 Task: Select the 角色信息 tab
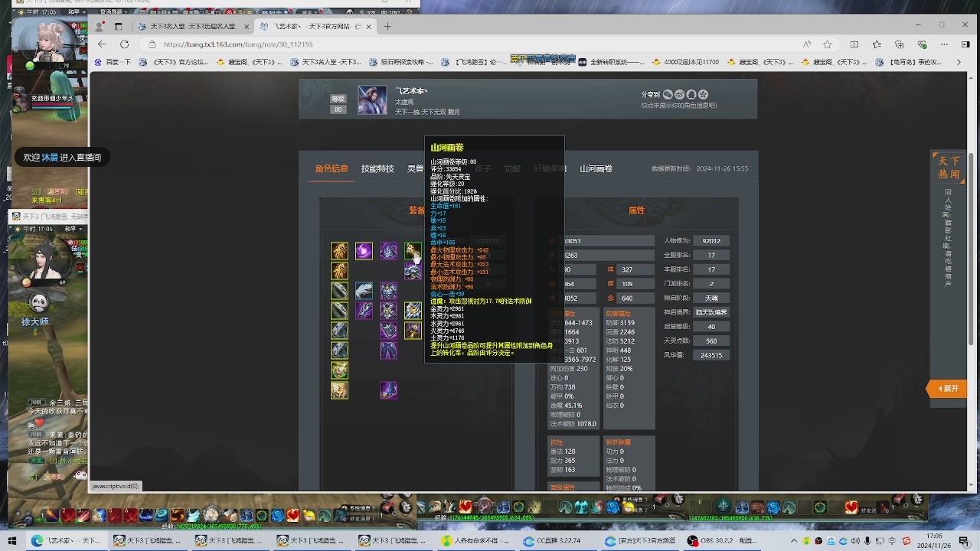(x=332, y=168)
